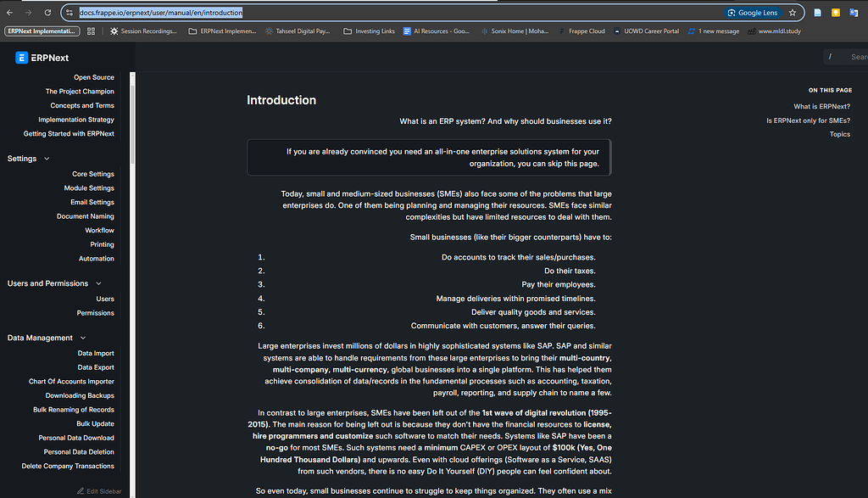
Task: Click Edit Sidebar pencil at sidebar bottom
Action: tap(98, 491)
